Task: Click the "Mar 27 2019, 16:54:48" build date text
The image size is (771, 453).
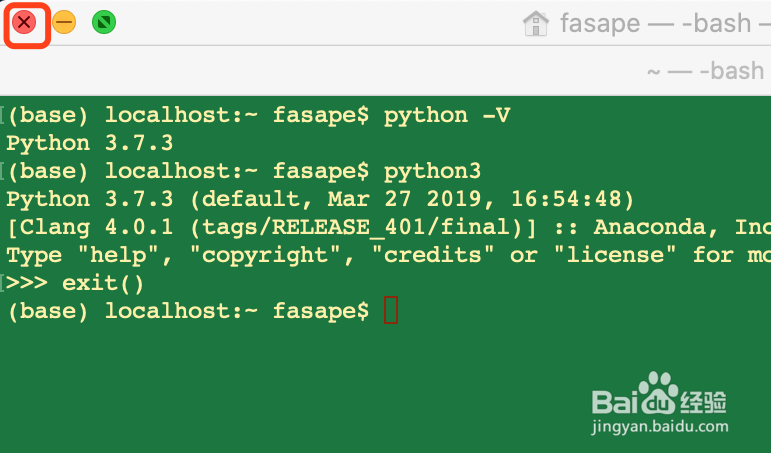Action: (x=475, y=199)
